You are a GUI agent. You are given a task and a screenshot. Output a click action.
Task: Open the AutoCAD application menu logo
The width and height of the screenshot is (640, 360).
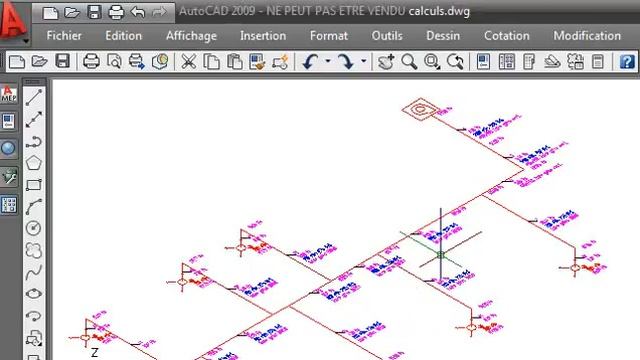coord(14,20)
